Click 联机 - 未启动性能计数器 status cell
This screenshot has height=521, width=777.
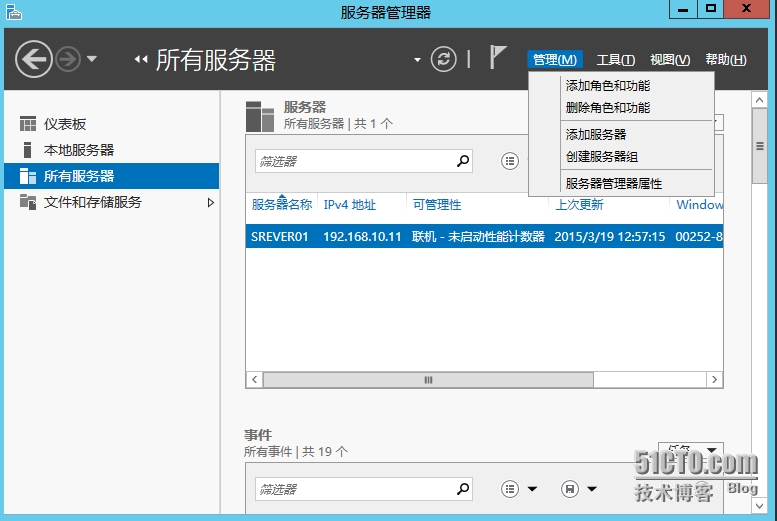tap(478, 236)
